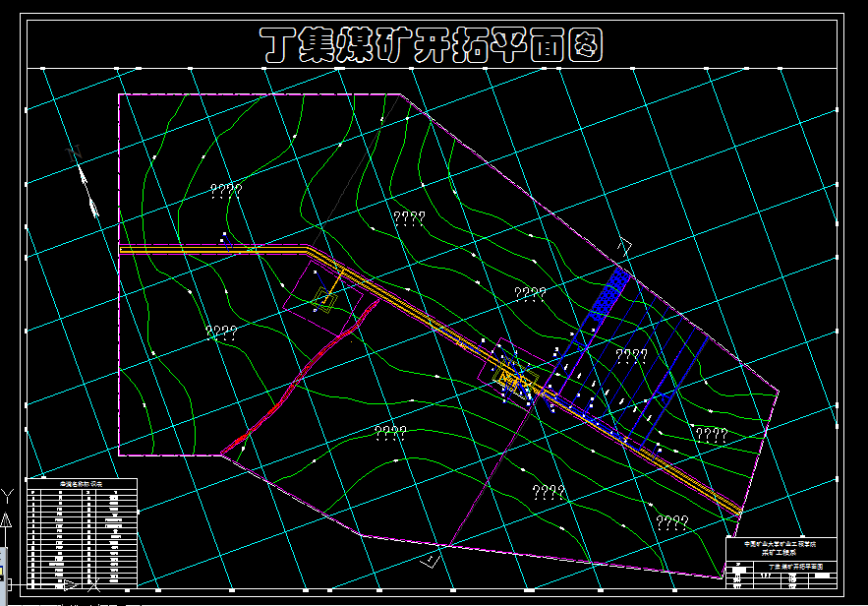The image size is (868, 606).
Task: Select the 采矿工程系 text in title block
Action: tap(779, 553)
